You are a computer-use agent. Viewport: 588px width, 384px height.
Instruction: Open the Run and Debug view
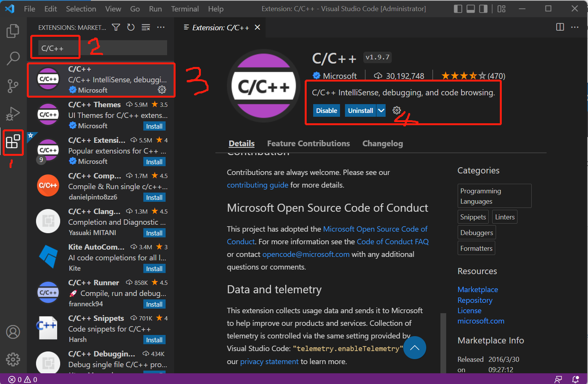[x=13, y=114]
